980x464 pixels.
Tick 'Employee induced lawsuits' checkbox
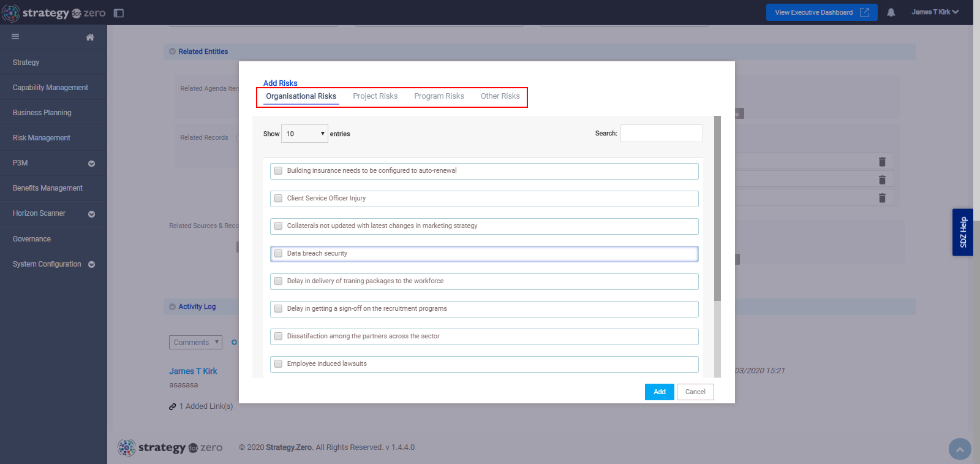[x=279, y=364]
